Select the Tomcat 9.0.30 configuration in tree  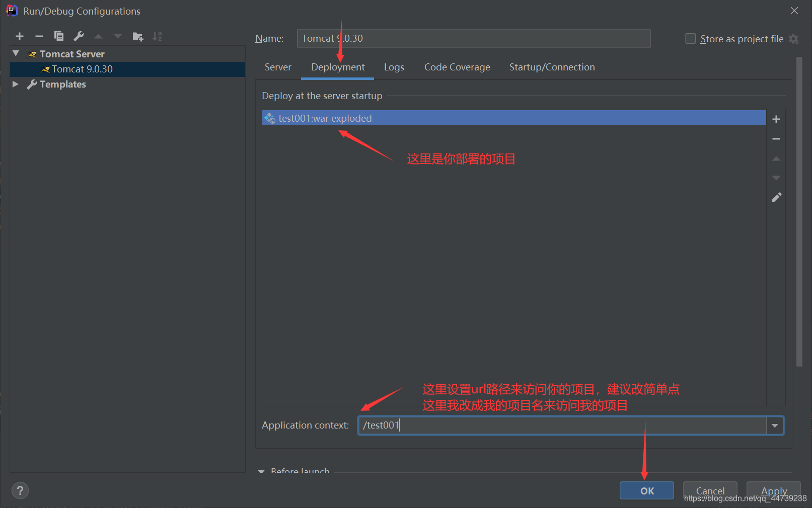click(x=127, y=69)
